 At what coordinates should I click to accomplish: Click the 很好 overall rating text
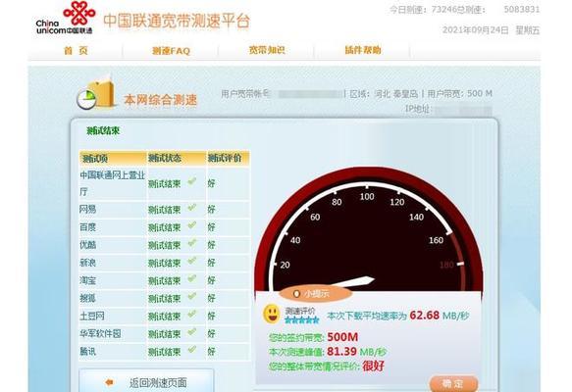(x=373, y=366)
